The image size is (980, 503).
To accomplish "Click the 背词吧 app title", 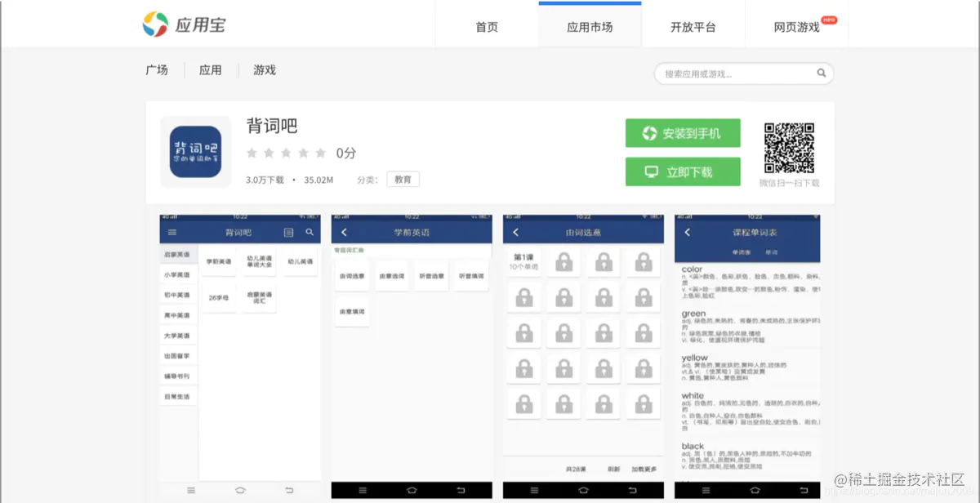I will click(272, 126).
